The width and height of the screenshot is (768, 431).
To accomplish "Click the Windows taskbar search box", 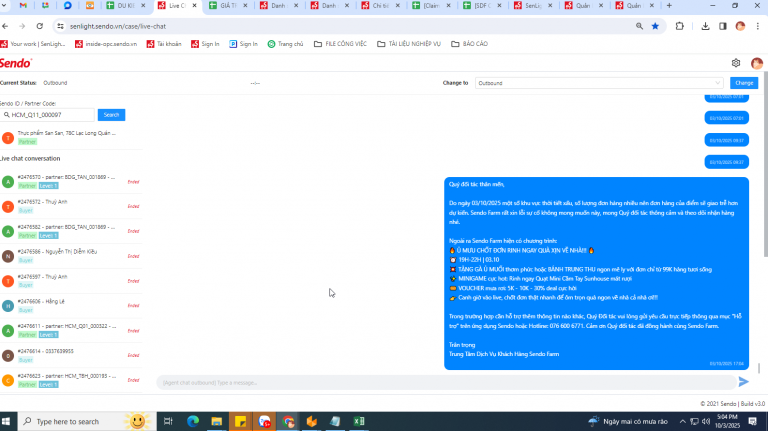I will pyautogui.click(x=87, y=421).
